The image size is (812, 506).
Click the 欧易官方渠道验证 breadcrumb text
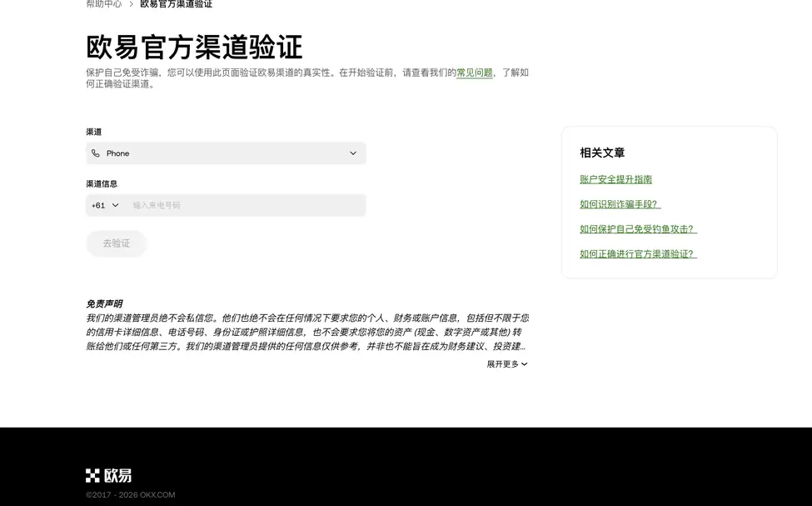click(176, 4)
